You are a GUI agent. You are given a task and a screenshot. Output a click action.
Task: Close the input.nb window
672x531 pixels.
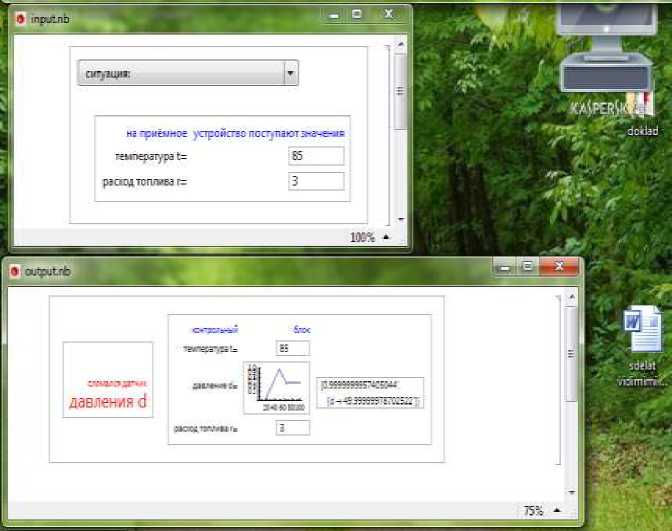coord(388,14)
